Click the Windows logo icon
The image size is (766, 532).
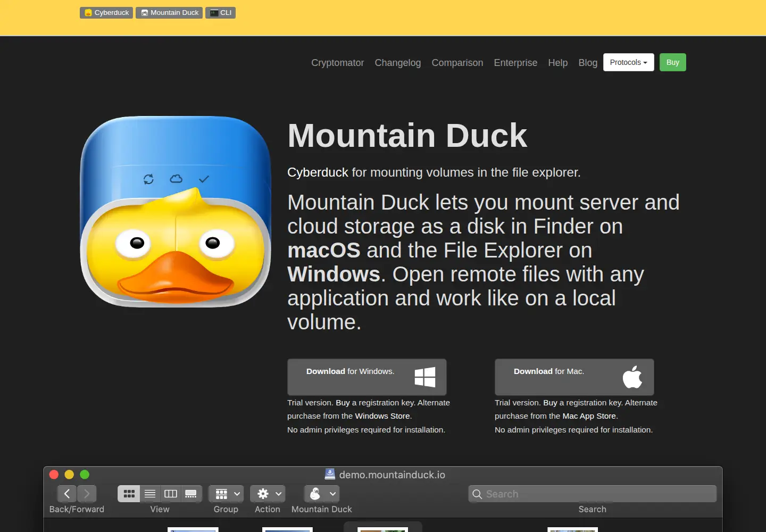pos(425,377)
